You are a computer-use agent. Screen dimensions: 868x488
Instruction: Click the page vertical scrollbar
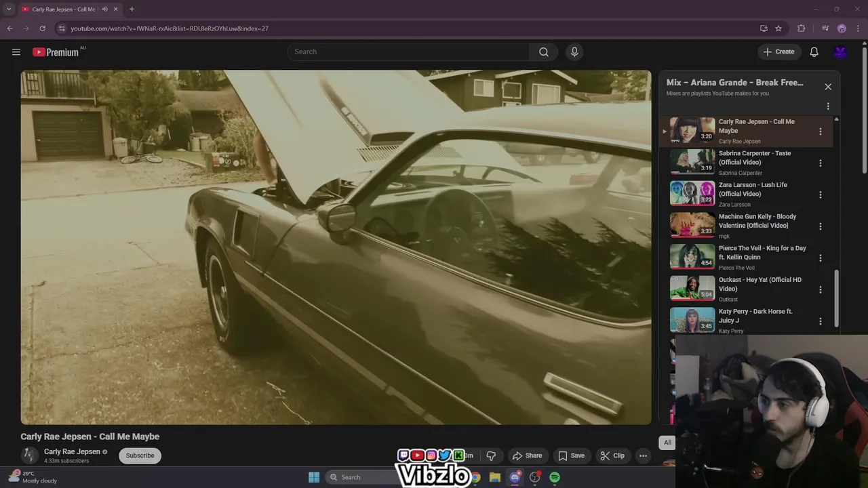(x=864, y=108)
